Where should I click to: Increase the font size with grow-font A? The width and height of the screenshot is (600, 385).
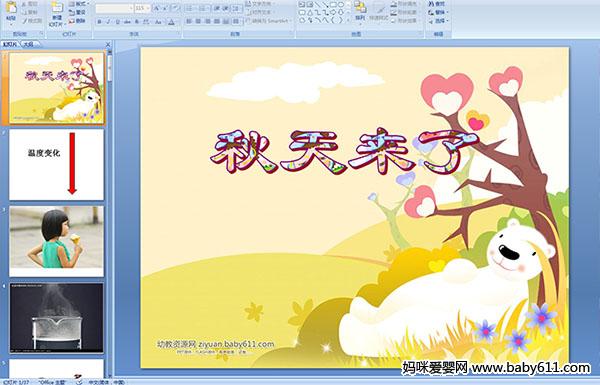(x=157, y=8)
